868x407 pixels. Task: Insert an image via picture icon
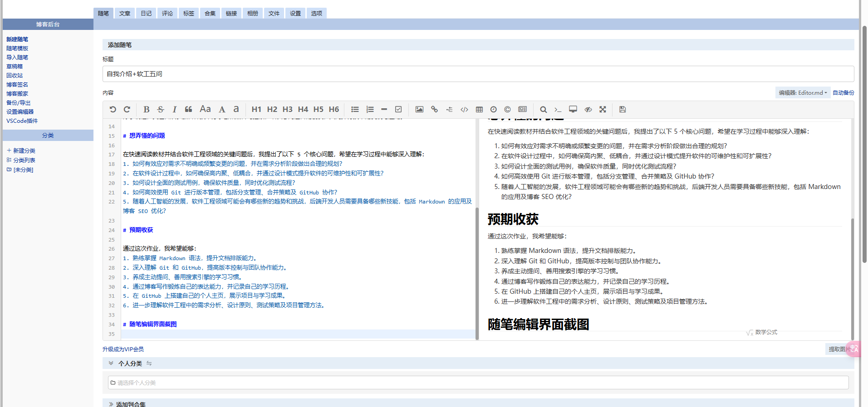pyautogui.click(x=419, y=109)
